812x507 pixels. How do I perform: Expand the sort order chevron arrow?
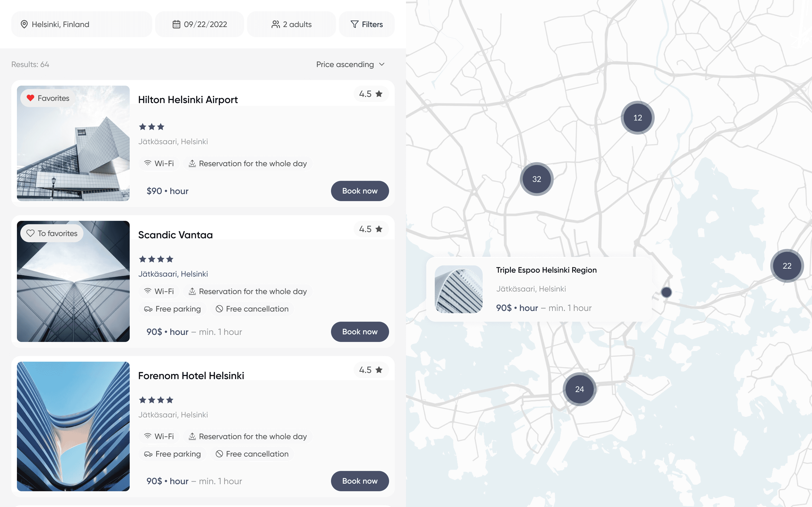[x=382, y=65]
